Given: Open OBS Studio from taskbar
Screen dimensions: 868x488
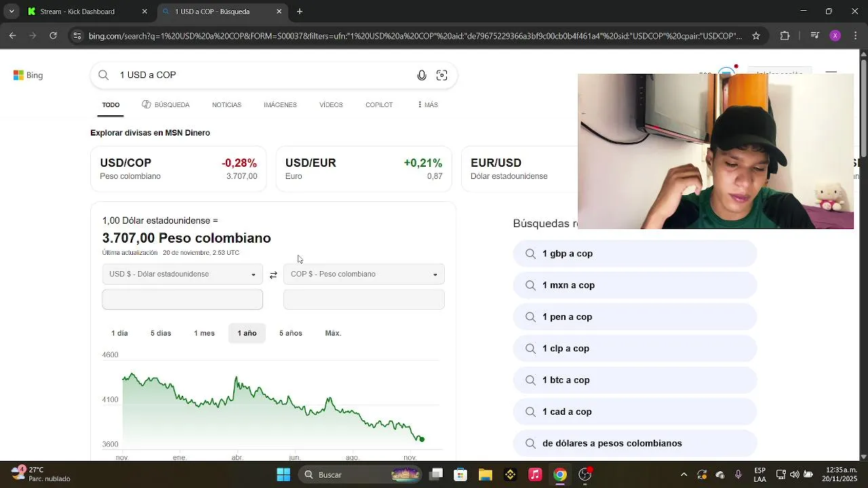Looking at the screenshot, I should 585,474.
